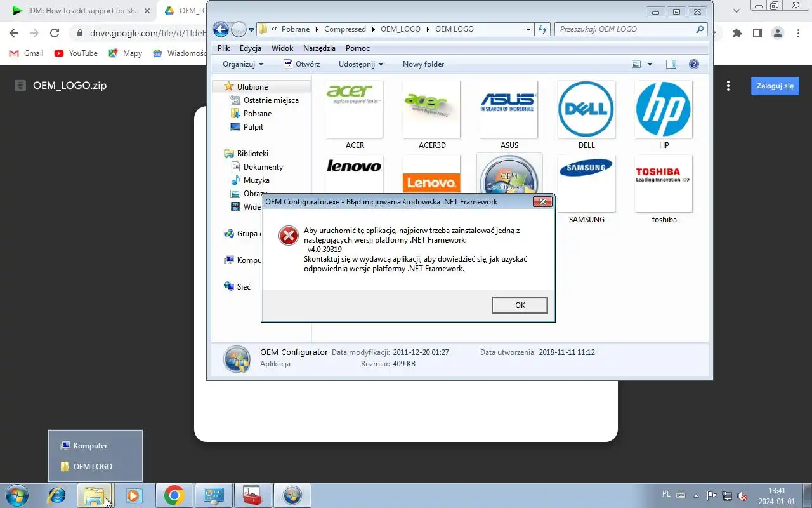Expand the Organizuj dropdown

pos(243,64)
